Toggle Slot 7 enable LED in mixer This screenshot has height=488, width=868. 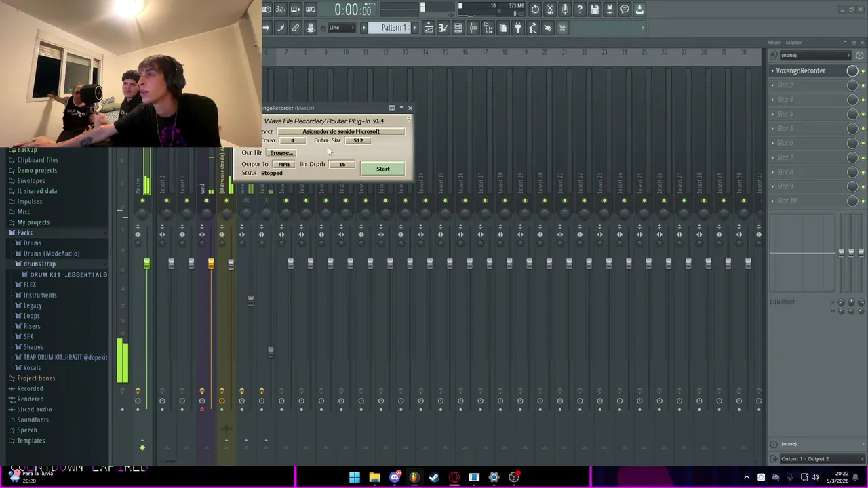863,158
